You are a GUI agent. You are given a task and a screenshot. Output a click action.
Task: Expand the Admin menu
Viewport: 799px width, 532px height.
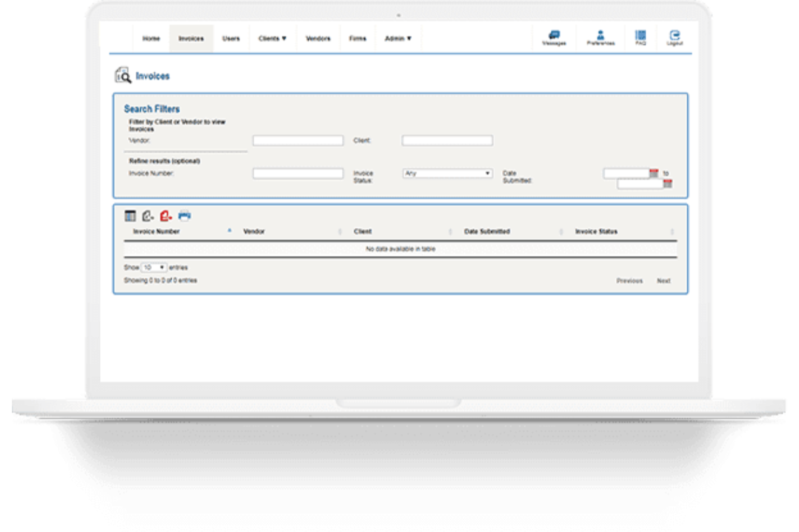pyautogui.click(x=398, y=38)
